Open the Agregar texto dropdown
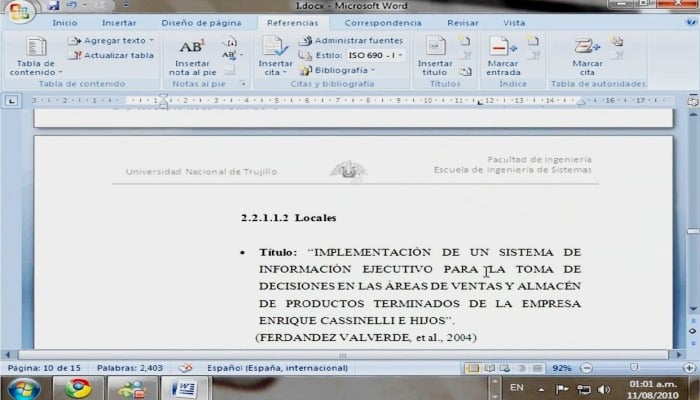The height and width of the screenshot is (400, 700). [x=111, y=41]
